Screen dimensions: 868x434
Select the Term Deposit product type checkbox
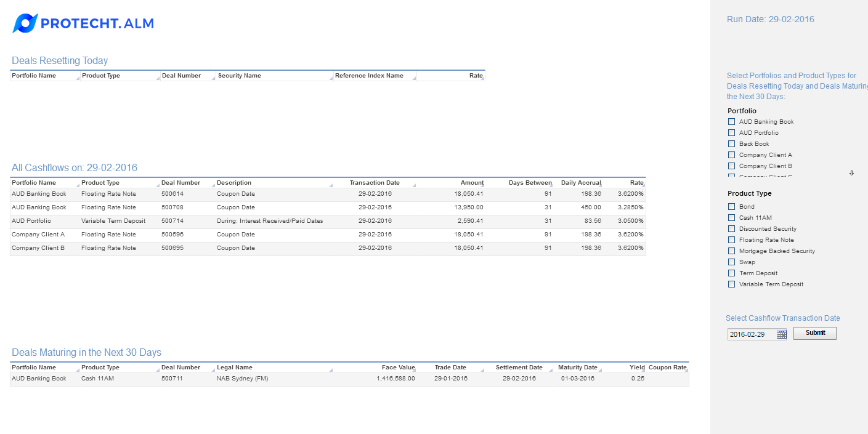pyautogui.click(x=731, y=273)
